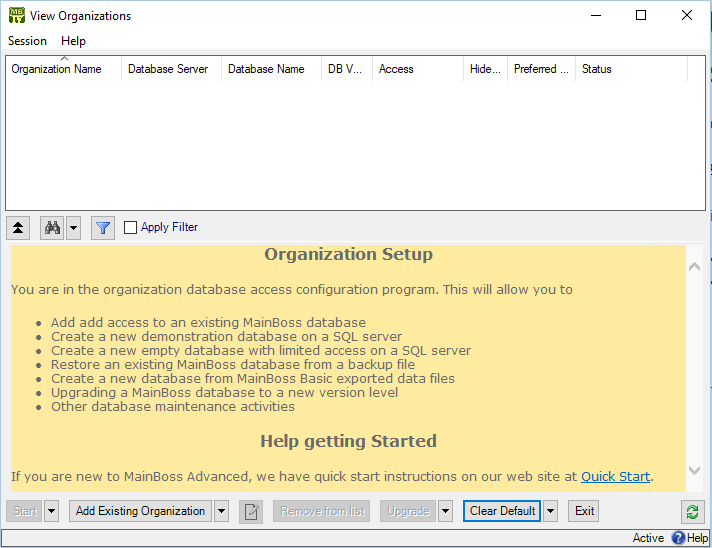The width and height of the screenshot is (712, 548).
Task: Click the help panel scroll-up arrow
Action: (x=694, y=267)
